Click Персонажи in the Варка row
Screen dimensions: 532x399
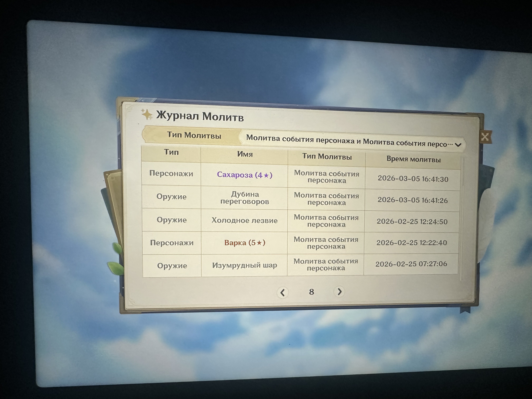click(172, 243)
